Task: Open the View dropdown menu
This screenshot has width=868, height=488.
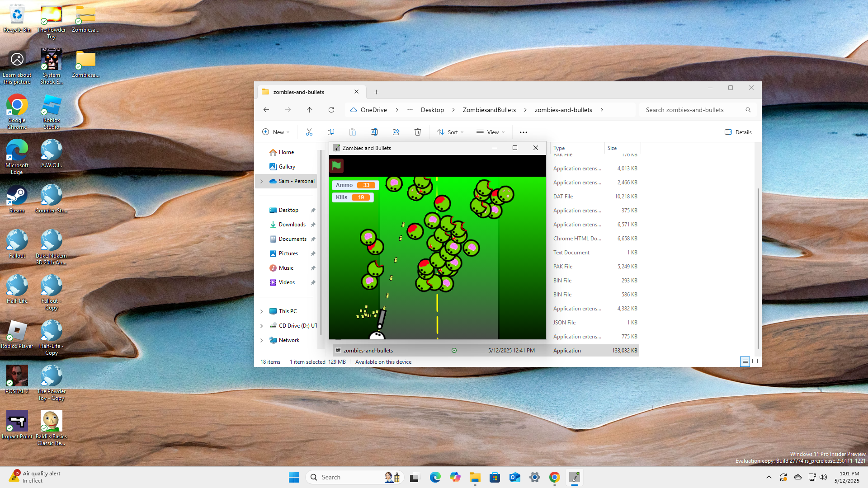Action: [491, 132]
